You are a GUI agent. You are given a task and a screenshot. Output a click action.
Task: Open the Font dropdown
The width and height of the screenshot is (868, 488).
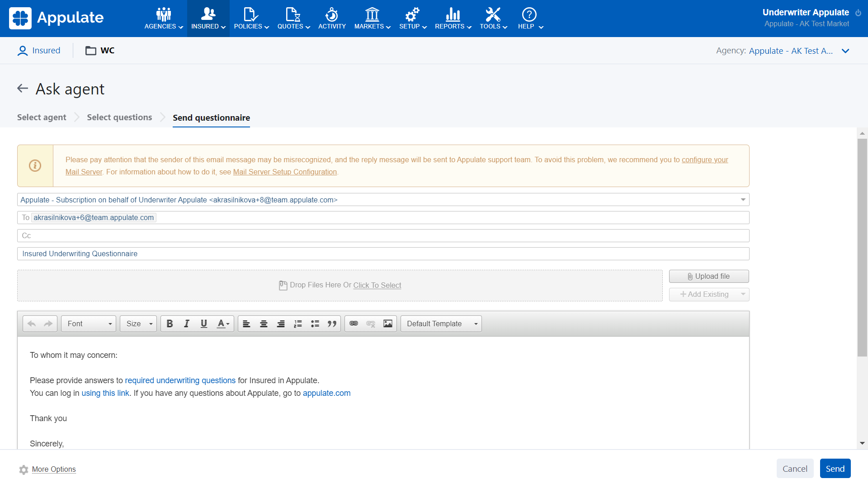(89, 324)
